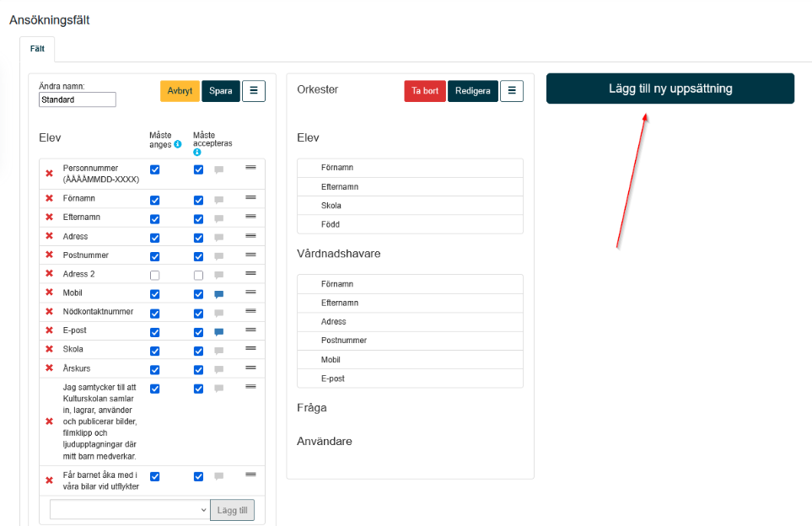
Task: Remove the Postnummer field
Action: 49,255
